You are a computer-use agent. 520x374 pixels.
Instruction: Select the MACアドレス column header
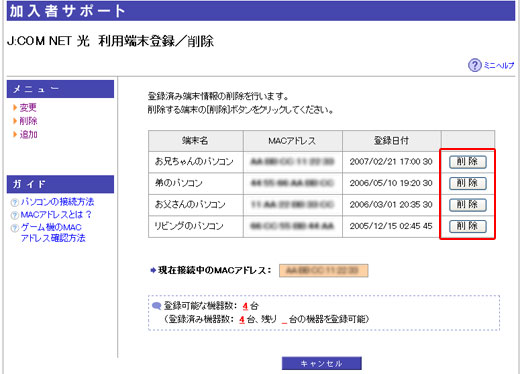pos(293,141)
